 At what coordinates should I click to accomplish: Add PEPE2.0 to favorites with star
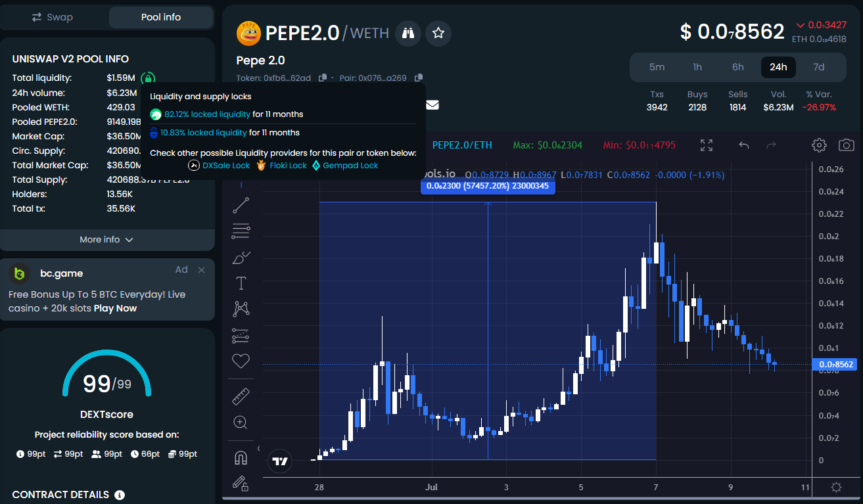(438, 32)
